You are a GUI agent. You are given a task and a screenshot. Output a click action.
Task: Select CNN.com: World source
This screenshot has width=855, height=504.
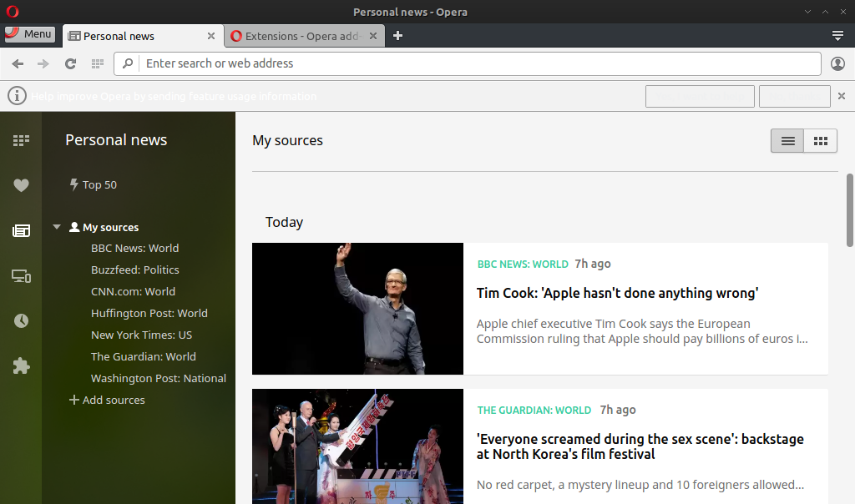[x=133, y=291]
